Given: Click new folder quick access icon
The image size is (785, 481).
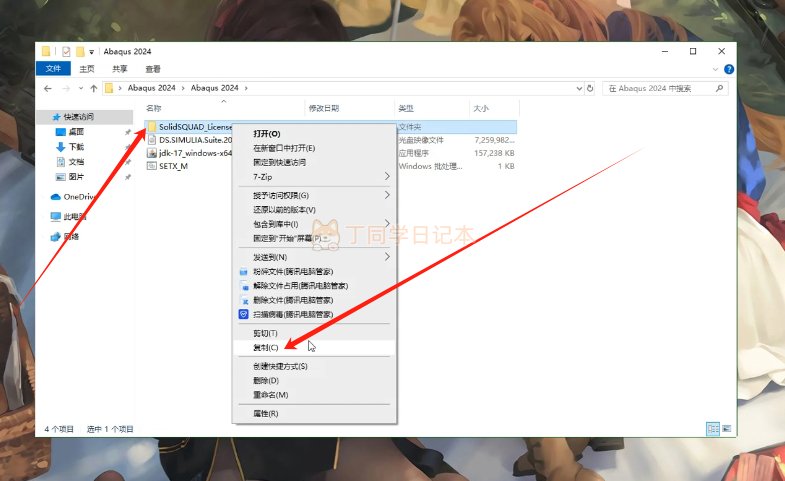Looking at the screenshot, I should 80,51.
